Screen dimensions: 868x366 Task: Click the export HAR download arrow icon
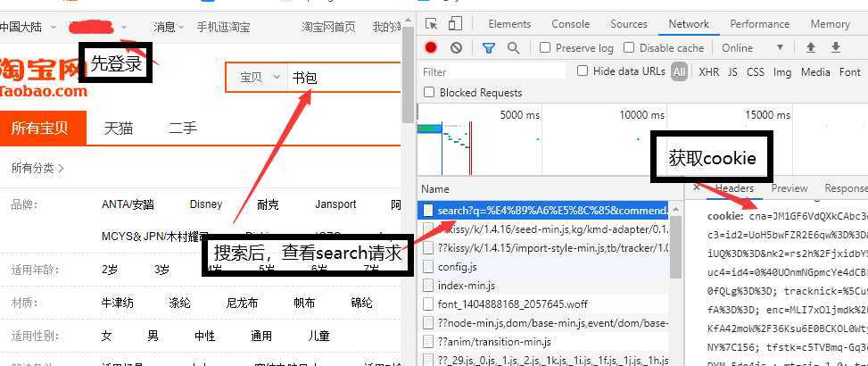(x=836, y=47)
